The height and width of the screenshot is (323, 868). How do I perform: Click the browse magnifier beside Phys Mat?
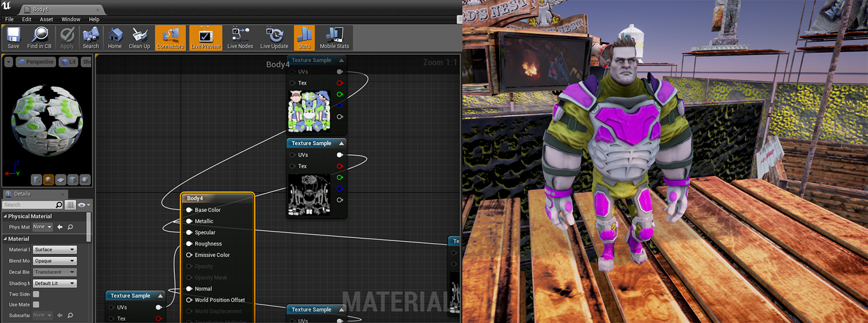click(70, 227)
